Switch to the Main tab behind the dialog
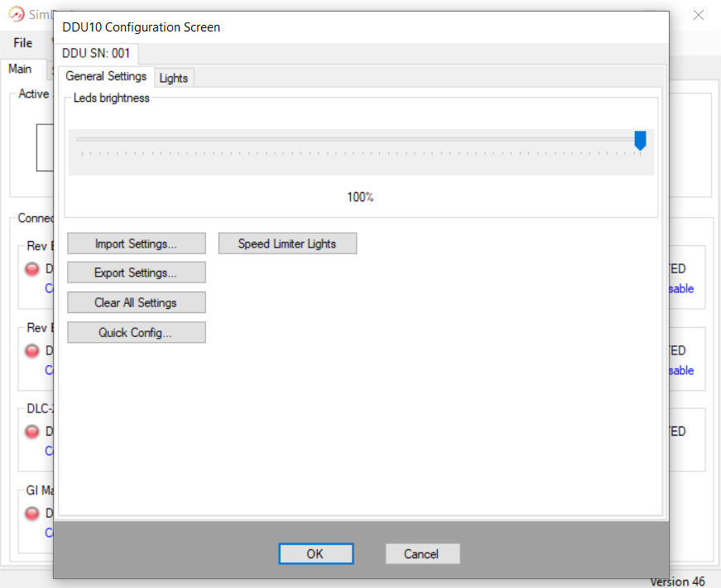Image resolution: width=721 pixels, height=588 pixels. coord(20,69)
